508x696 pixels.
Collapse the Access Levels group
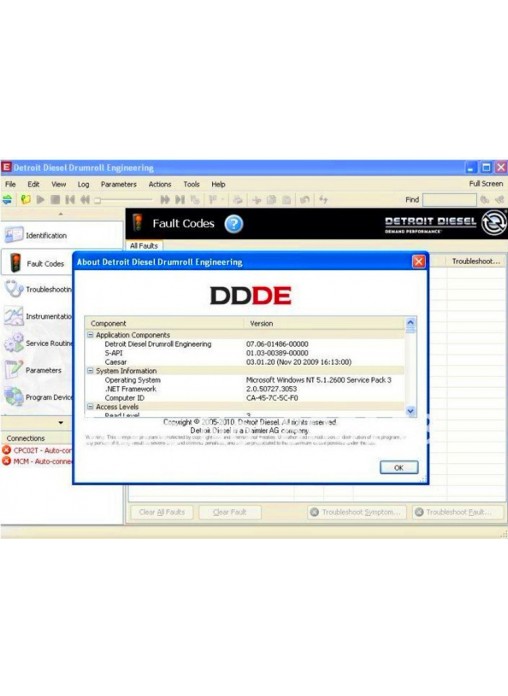tap(90, 407)
